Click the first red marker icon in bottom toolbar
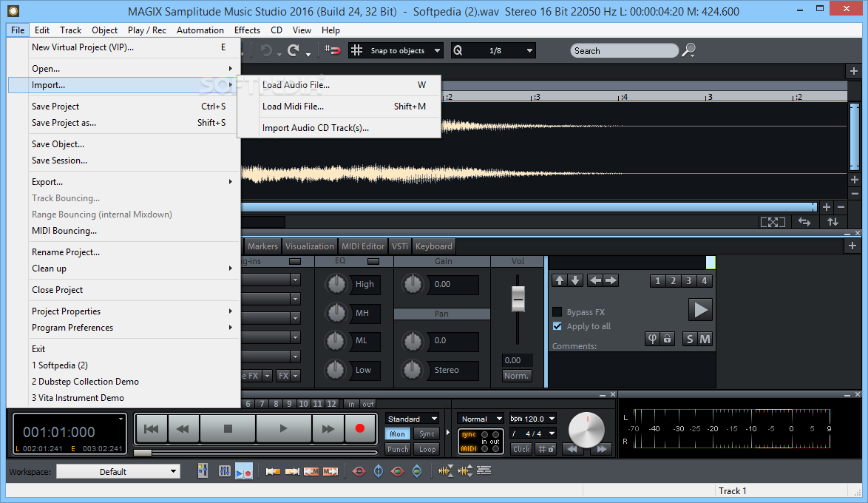The width and height of the screenshot is (868, 503). click(359, 471)
